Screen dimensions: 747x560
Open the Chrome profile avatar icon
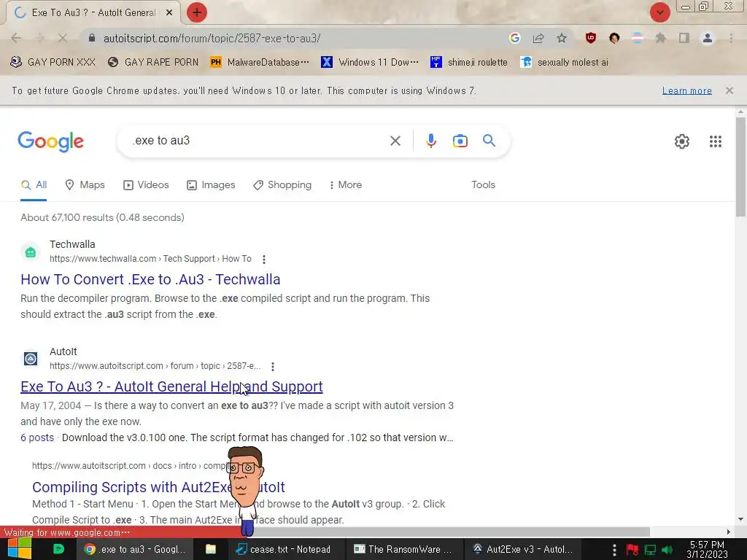tap(708, 38)
